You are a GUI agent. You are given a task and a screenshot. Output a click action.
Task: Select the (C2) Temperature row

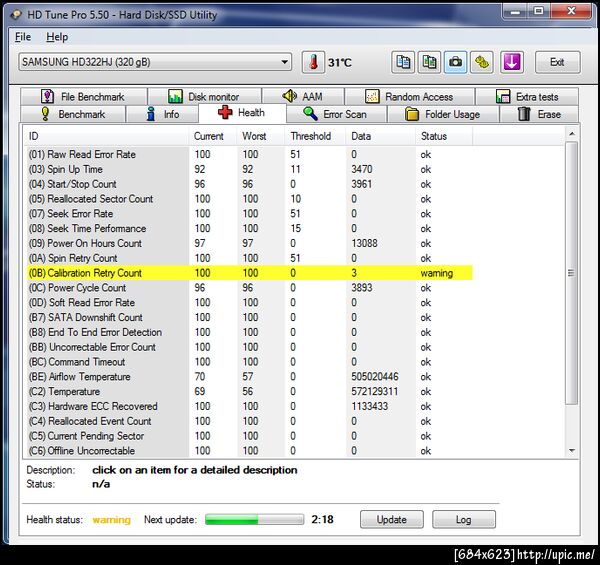tap(249, 392)
